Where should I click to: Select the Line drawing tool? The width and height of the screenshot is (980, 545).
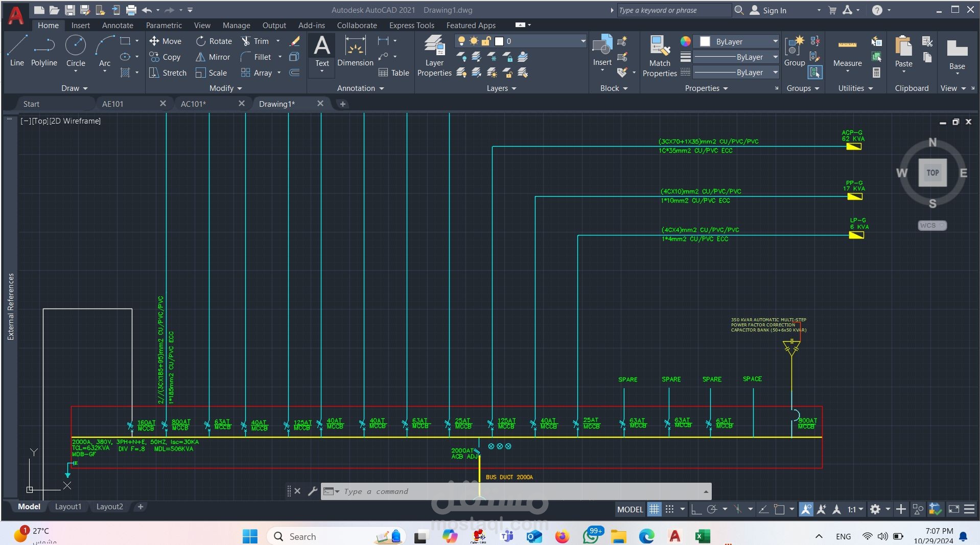tap(17, 51)
